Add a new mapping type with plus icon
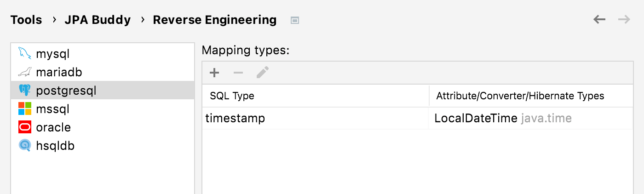 tap(214, 73)
